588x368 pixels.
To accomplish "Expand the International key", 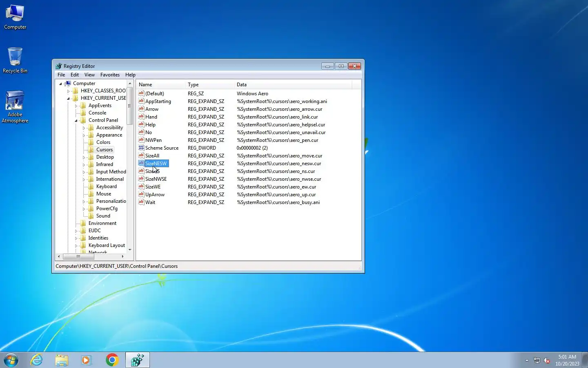I will click(x=84, y=180).
